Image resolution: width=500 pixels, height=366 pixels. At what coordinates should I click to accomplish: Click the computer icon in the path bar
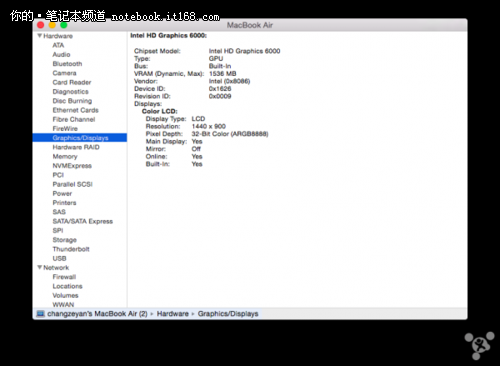point(40,314)
